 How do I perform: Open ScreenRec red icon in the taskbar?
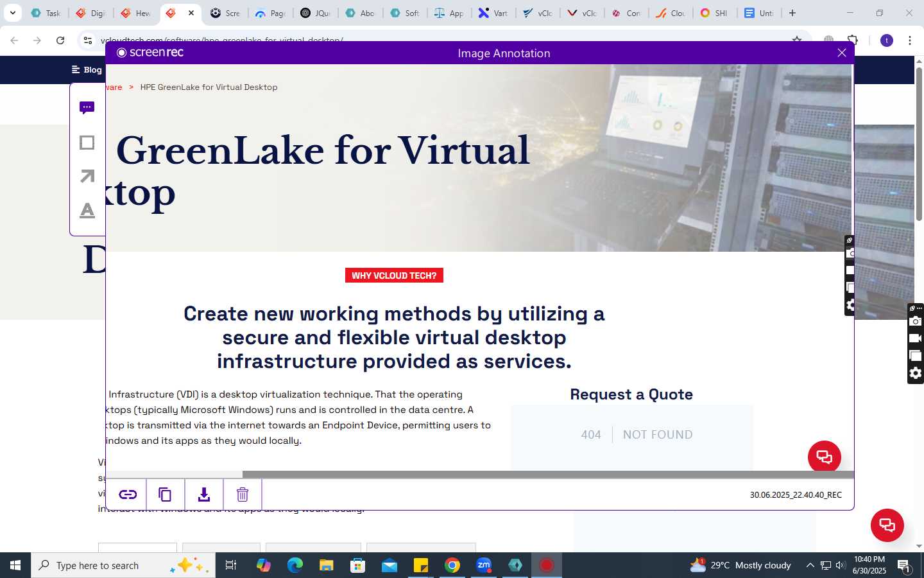tap(547, 565)
